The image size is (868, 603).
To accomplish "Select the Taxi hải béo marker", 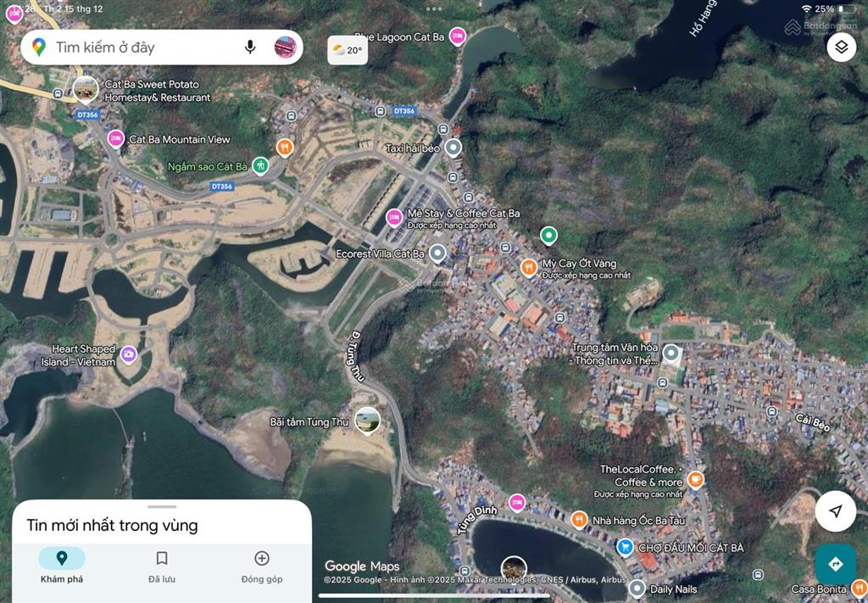I will (453, 148).
